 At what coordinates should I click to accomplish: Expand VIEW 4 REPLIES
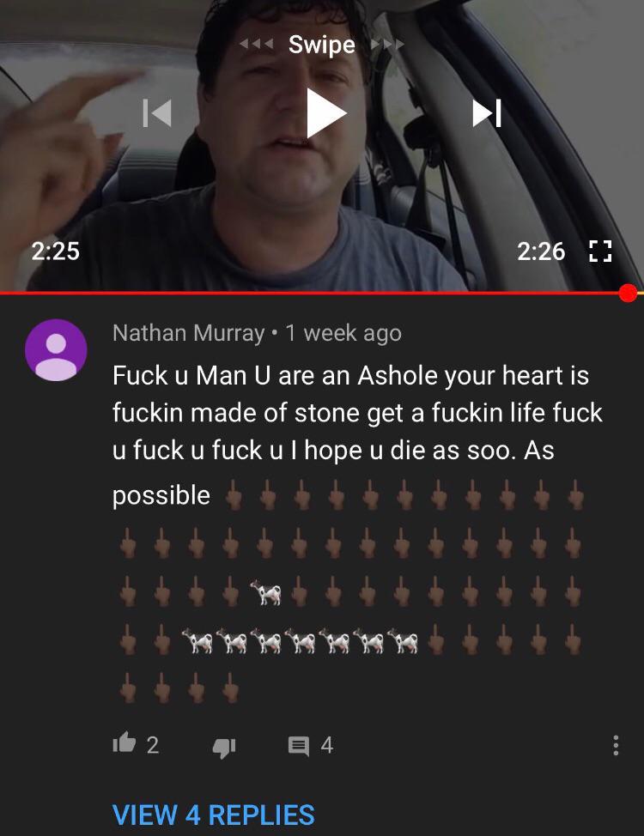[214, 815]
